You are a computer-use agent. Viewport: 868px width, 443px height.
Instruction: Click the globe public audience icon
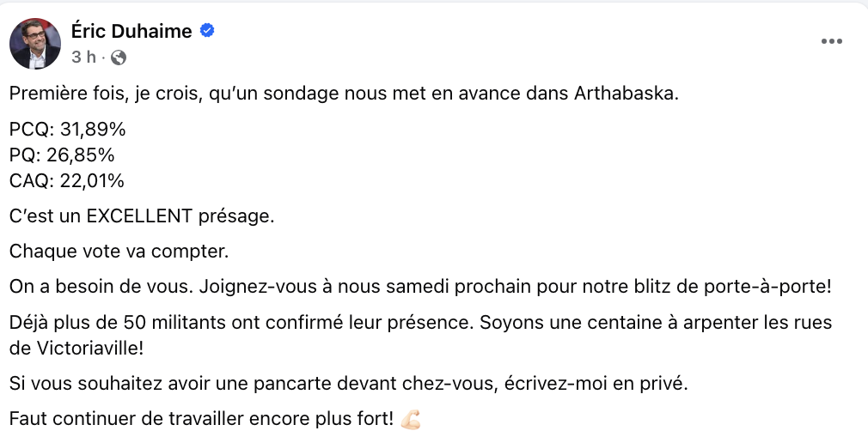(x=119, y=58)
